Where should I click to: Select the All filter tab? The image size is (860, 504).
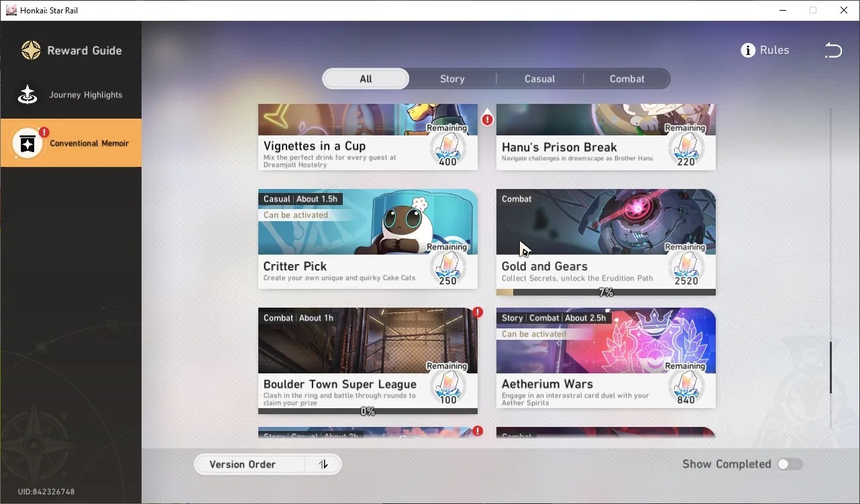[x=366, y=78]
